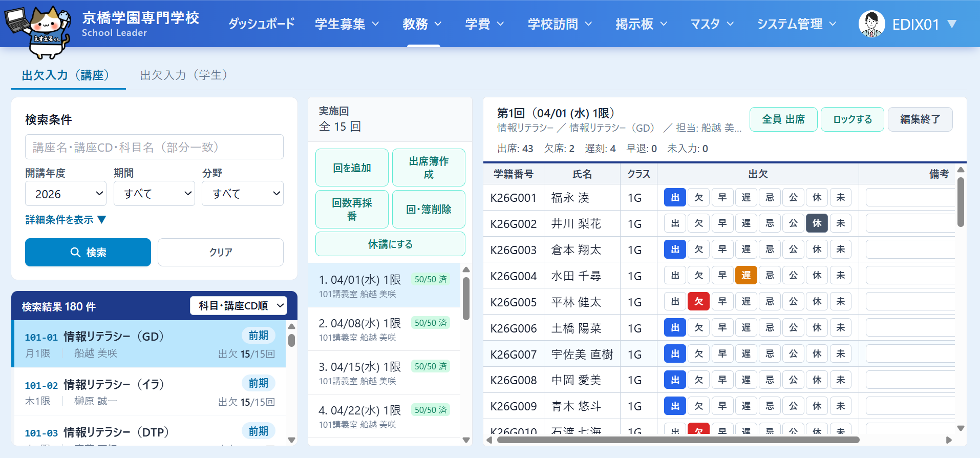
Task: Open the 教務 menu
Action: point(422,24)
